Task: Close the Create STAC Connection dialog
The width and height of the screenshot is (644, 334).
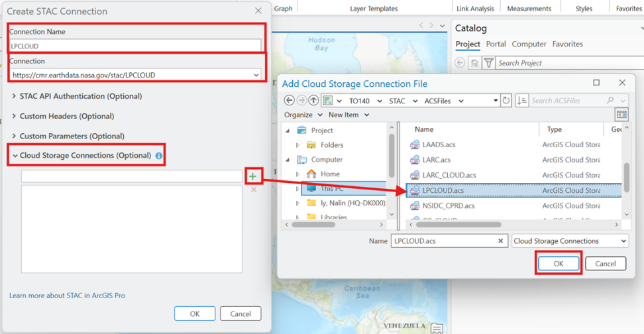Action: (x=258, y=11)
